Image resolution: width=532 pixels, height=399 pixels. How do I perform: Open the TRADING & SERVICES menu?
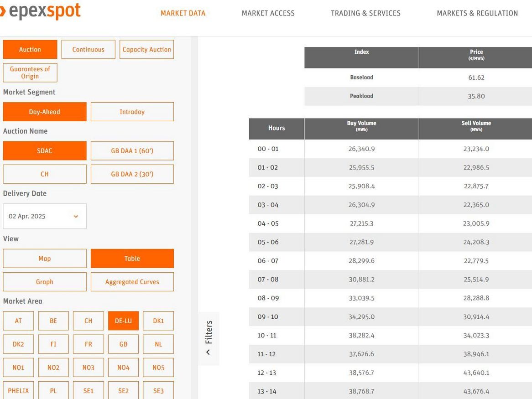365,13
